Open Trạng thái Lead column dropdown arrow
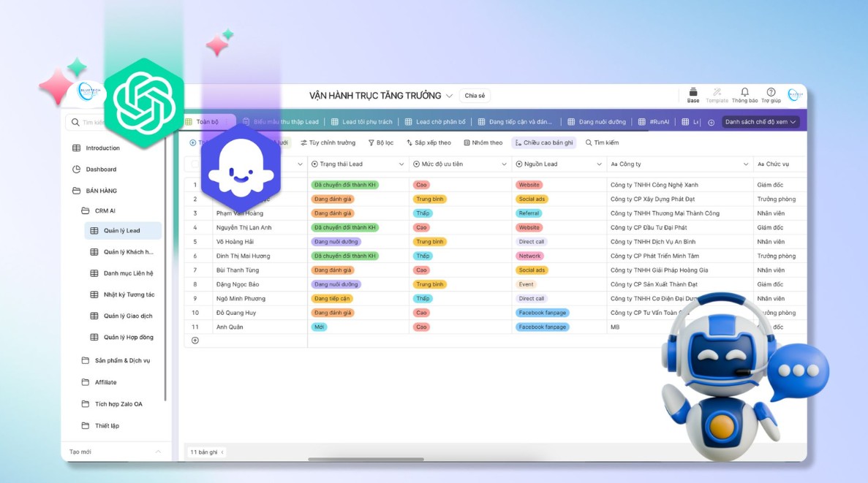This screenshot has width=868, height=483. [x=401, y=164]
